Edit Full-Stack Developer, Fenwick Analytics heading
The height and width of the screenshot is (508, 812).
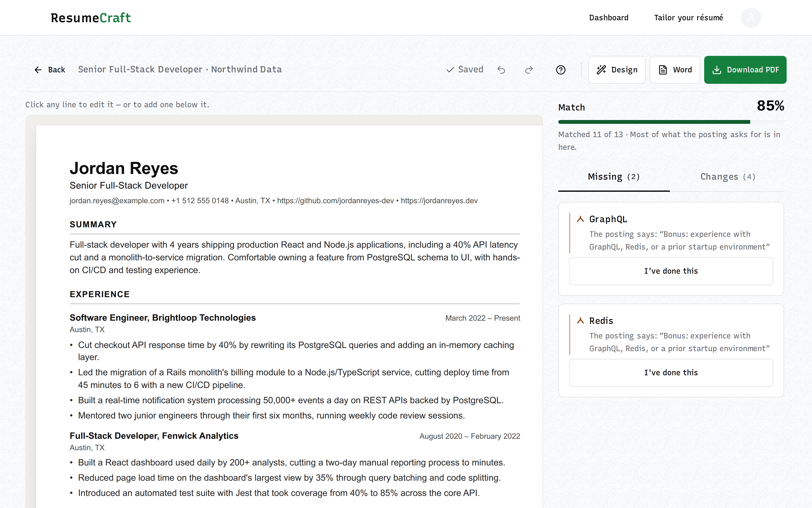[154, 436]
